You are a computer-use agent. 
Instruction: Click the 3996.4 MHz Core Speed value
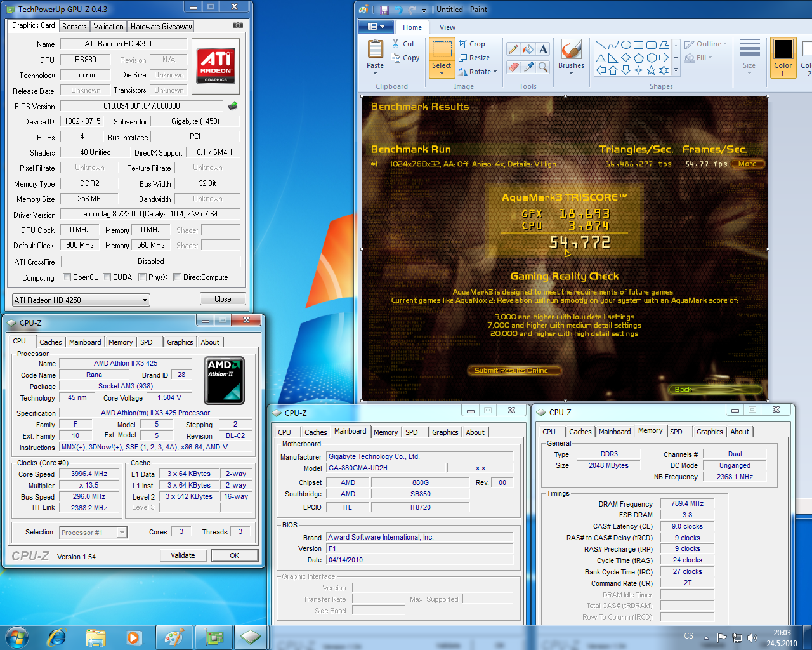click(x=89, y=474)
